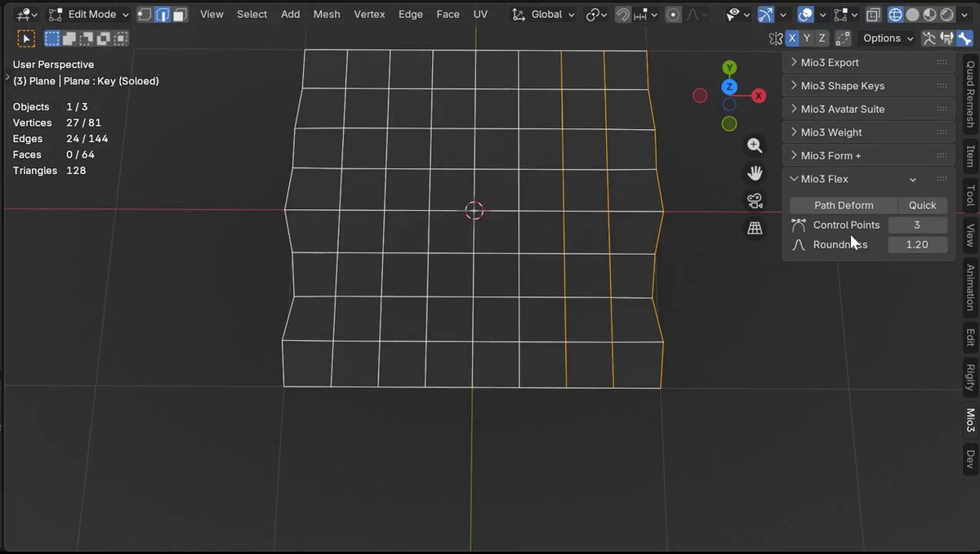Viewport: 980px width, 554px height.
Task: Collapse the Mio3 Flex panel
Action: click(x=868, y=179)
